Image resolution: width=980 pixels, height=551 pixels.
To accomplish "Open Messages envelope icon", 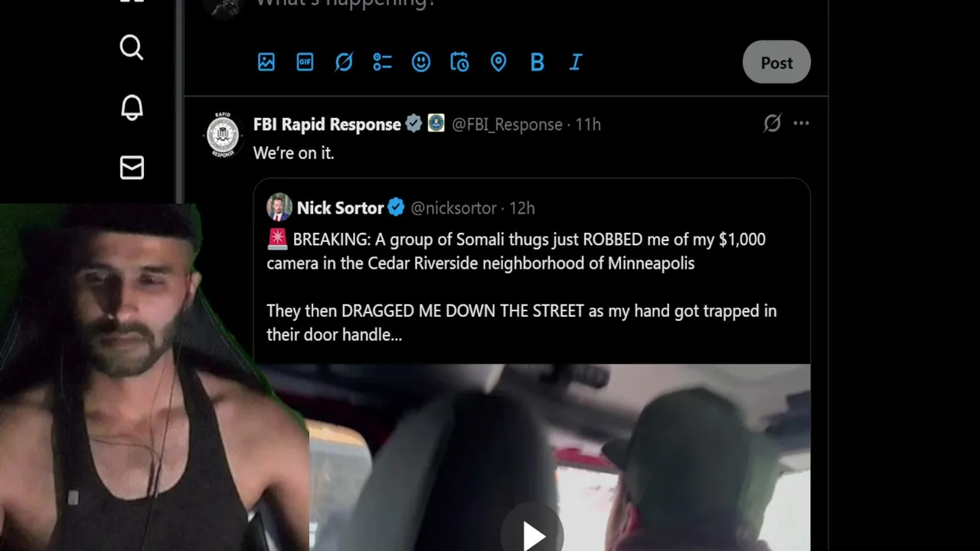I will pos(132,168).
